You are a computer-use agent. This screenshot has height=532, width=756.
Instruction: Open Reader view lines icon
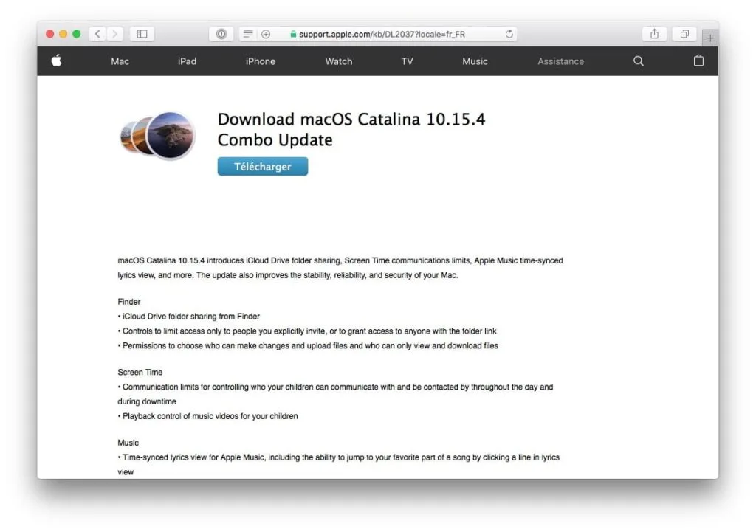tap(248, 34)
